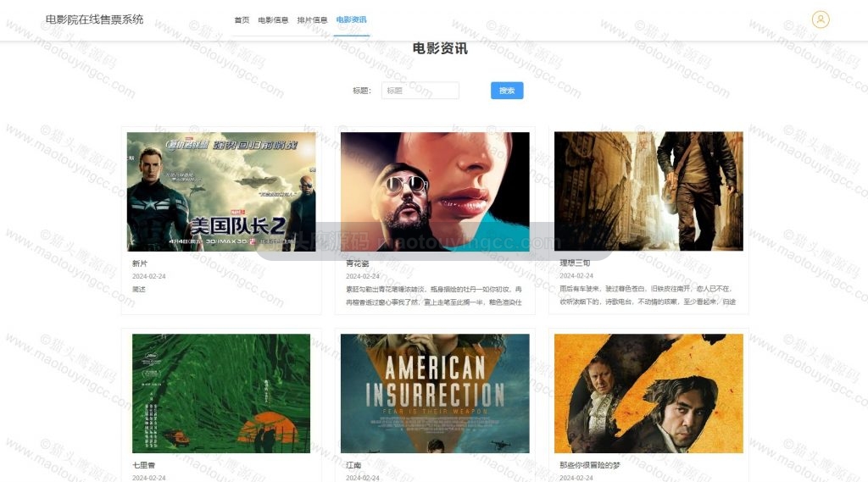
Task: Select the 电影资讯 menu item
Action: (x=352, y=20)
